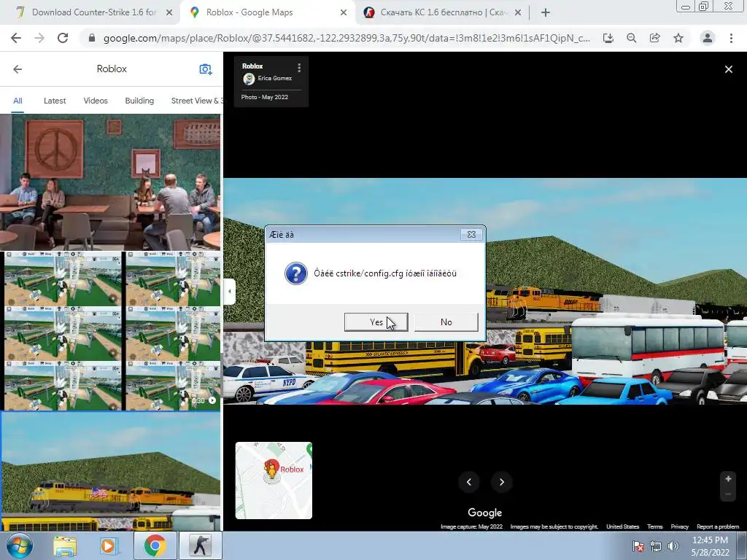747x560 pixels.
Task: Select the Videos filter
Action: click(x=96, y=101)
